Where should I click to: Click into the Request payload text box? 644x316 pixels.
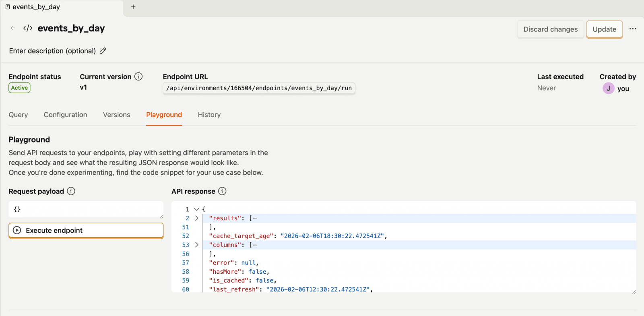(x=86, y=209)
